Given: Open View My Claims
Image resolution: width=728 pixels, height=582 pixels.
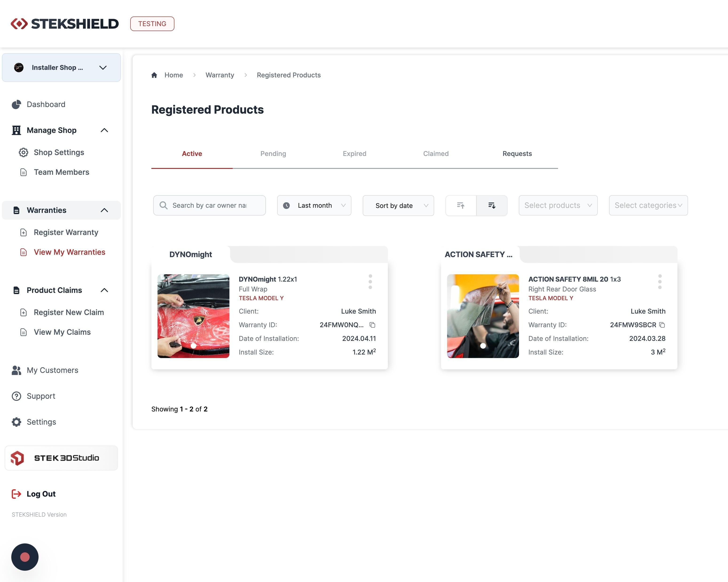Looking at the screenshot, I should point(62,332).
